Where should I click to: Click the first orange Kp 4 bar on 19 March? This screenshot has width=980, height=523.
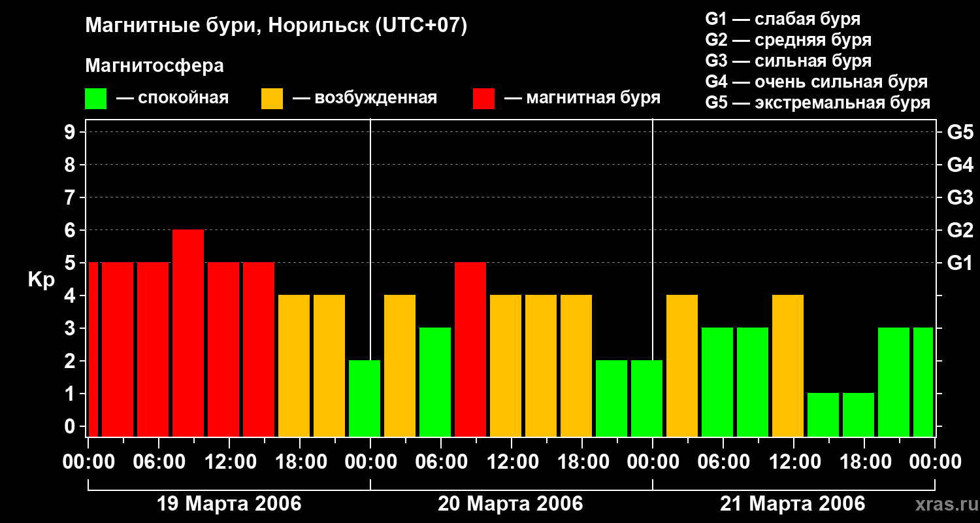pyautogui.click(x=294, y=366)
